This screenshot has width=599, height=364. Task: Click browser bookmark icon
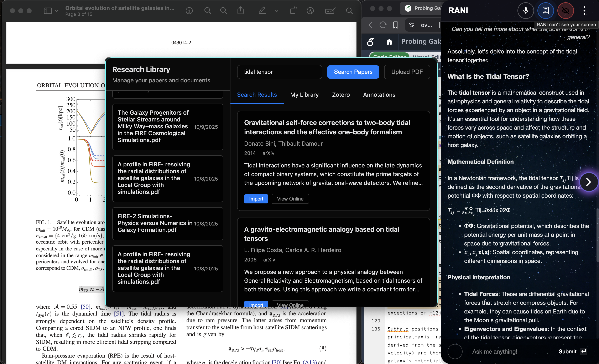pyautogui.click(x=396, y=25)
